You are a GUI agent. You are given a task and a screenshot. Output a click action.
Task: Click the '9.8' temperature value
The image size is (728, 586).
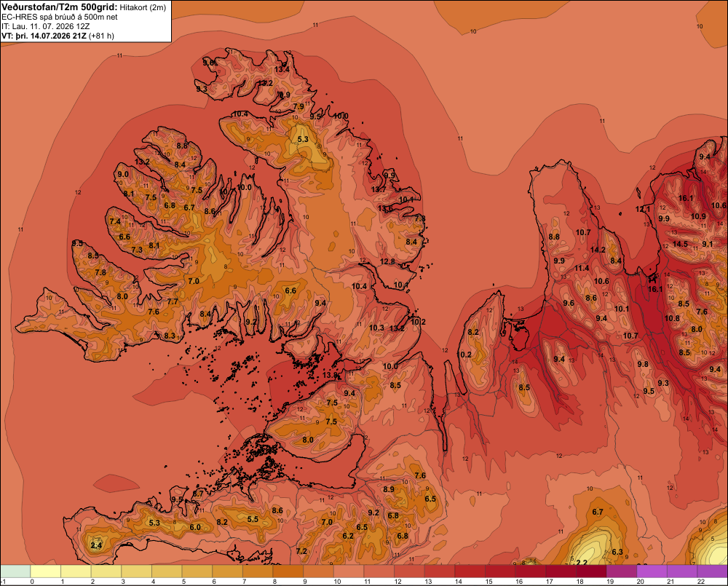[643, 365]
